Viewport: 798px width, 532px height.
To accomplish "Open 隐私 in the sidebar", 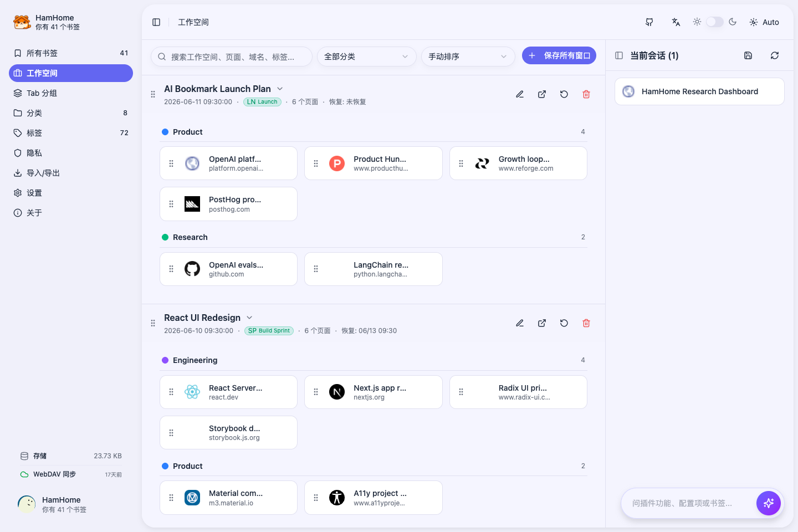I will pos(71,153).
